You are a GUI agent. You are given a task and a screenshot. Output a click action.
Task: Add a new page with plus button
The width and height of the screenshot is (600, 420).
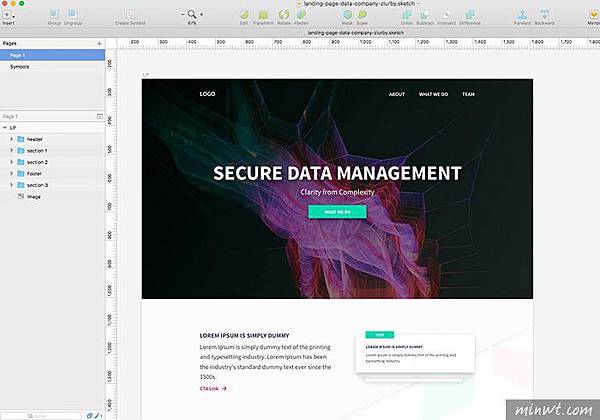99,44
